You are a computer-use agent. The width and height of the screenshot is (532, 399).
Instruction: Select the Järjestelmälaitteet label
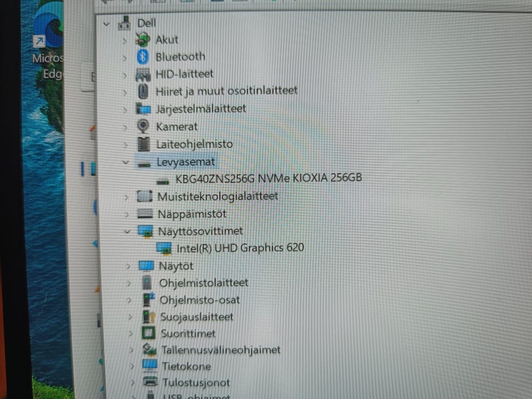(201, 109)
